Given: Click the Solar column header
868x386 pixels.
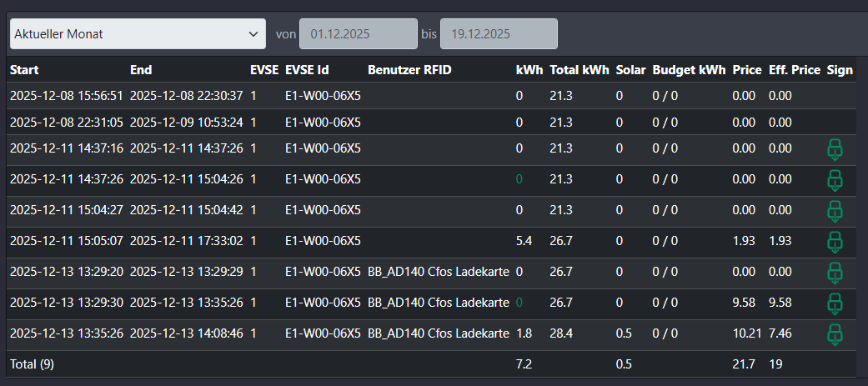Looking at the screenshot, I should click(630, 70).
